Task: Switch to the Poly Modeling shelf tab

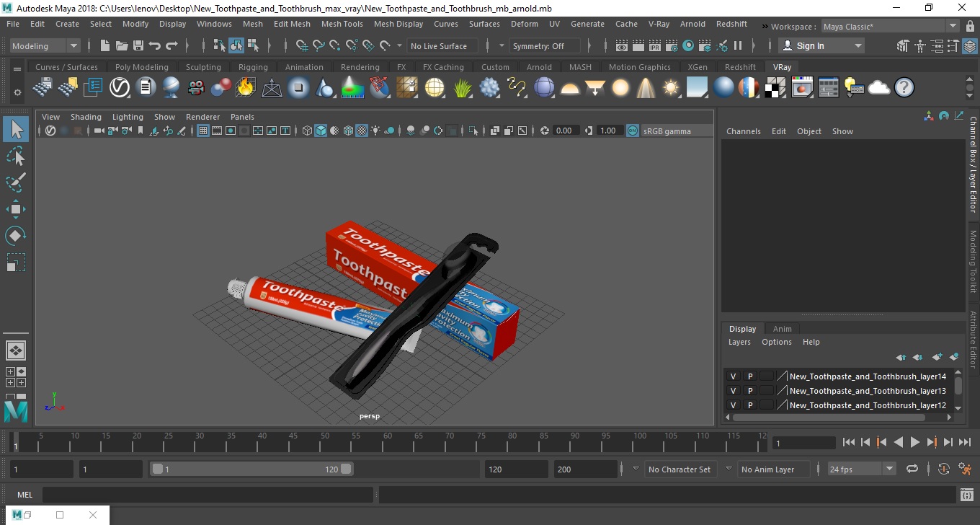Action: [141, 67]
